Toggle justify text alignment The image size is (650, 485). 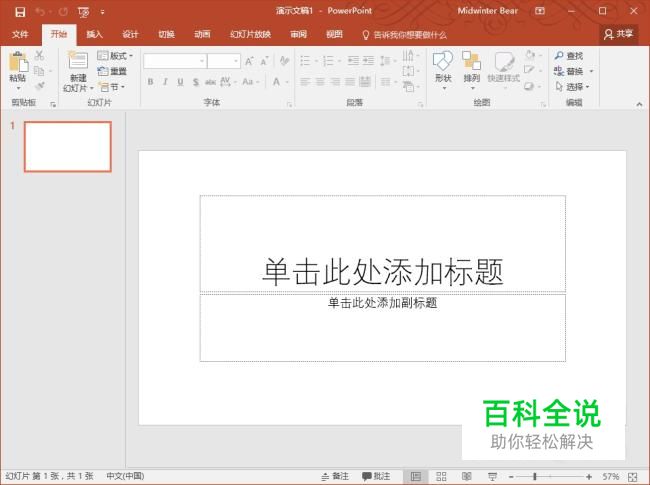coord(350,82)
